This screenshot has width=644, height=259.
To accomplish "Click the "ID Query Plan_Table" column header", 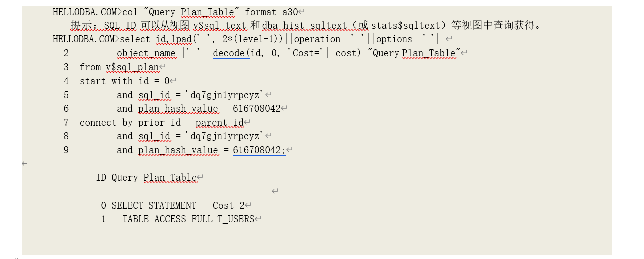I will (x=146, y=178).
